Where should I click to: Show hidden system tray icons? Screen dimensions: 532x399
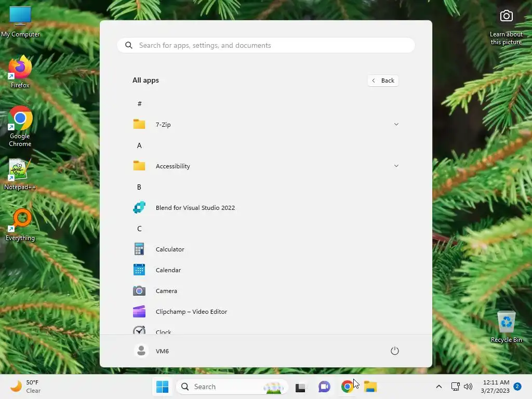coord(438,387)
